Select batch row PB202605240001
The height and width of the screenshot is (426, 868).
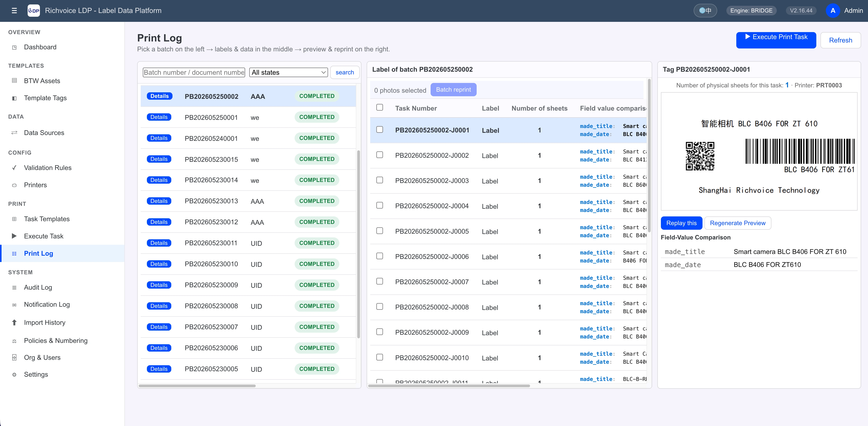248,138
